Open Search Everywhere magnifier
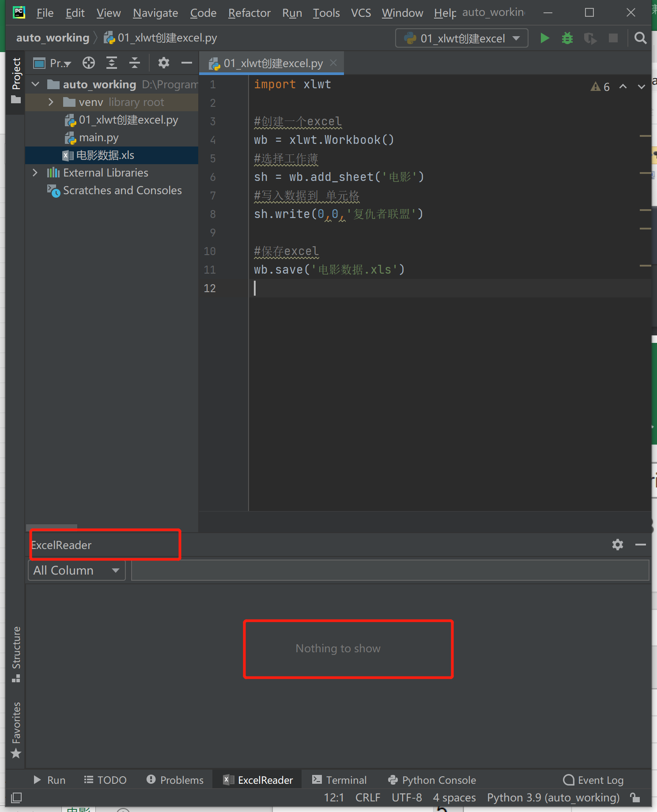657x812 pixels. pyautogui.click(x=640, y=38)
